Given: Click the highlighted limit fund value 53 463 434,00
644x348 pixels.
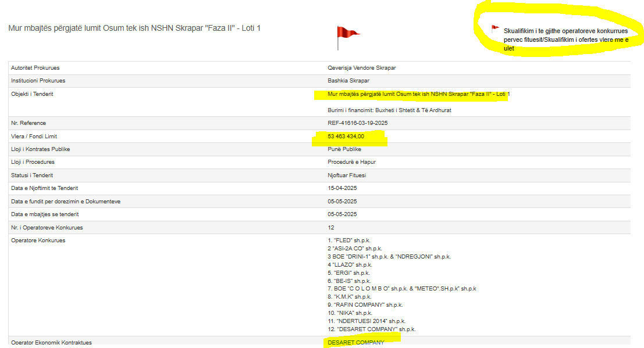Looking at the screenshot, I should point(346,137).
